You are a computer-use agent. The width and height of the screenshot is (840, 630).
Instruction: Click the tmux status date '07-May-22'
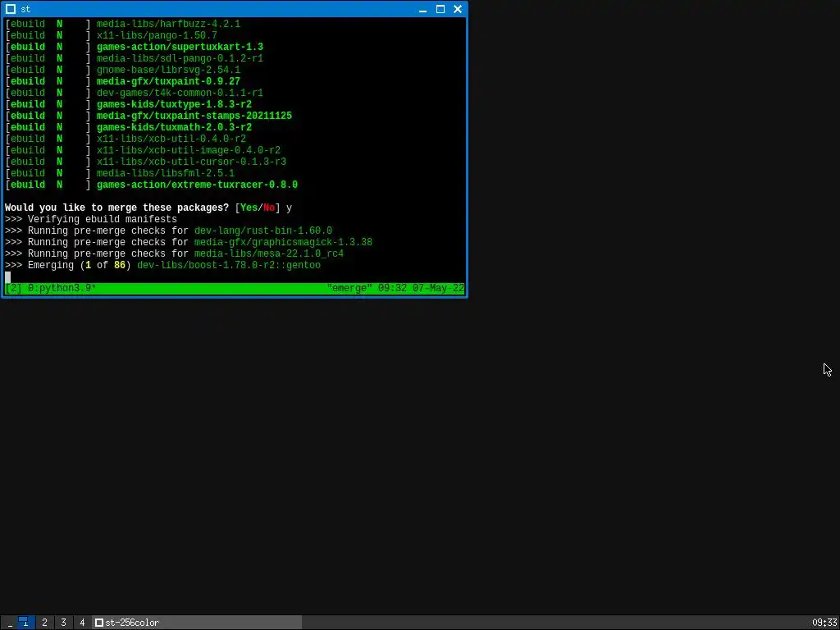click(438, 288)
